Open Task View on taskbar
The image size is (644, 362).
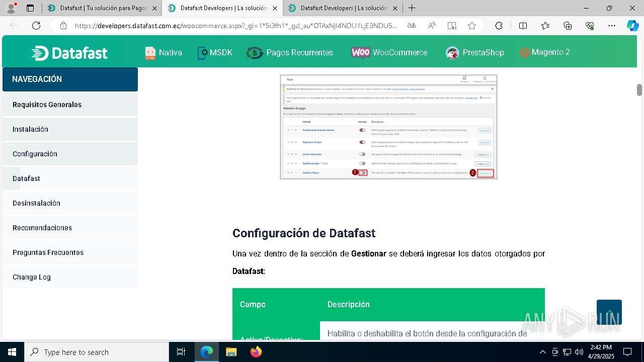tap(181, 352)
